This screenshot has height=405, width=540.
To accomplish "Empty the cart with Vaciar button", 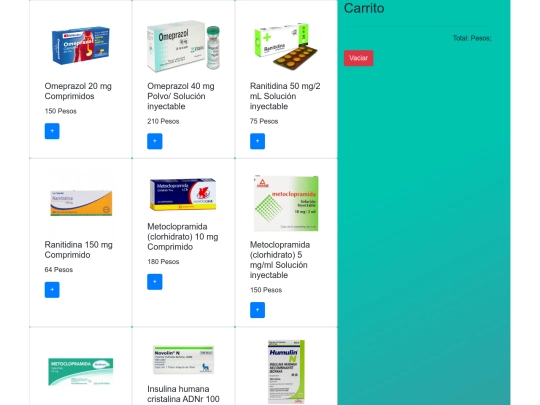I will (x=359, y=58).
